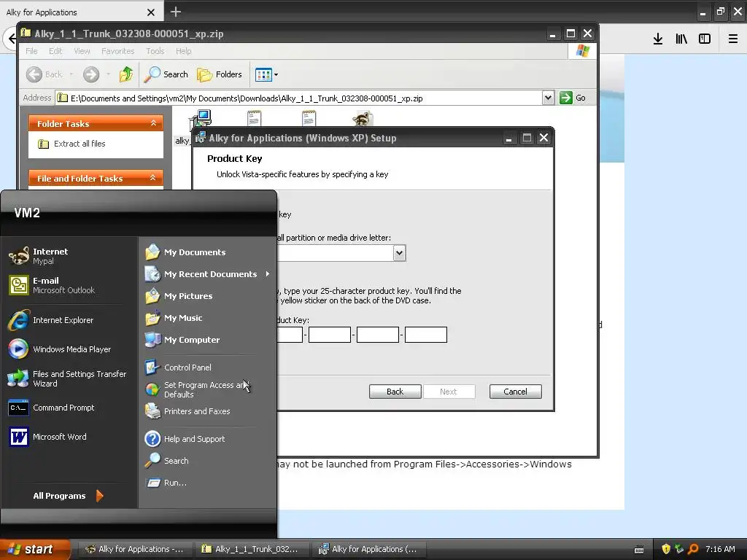Launch Microsoft Outlook E-mail entry
747x560 pixels.
click(x=52, y=285)
